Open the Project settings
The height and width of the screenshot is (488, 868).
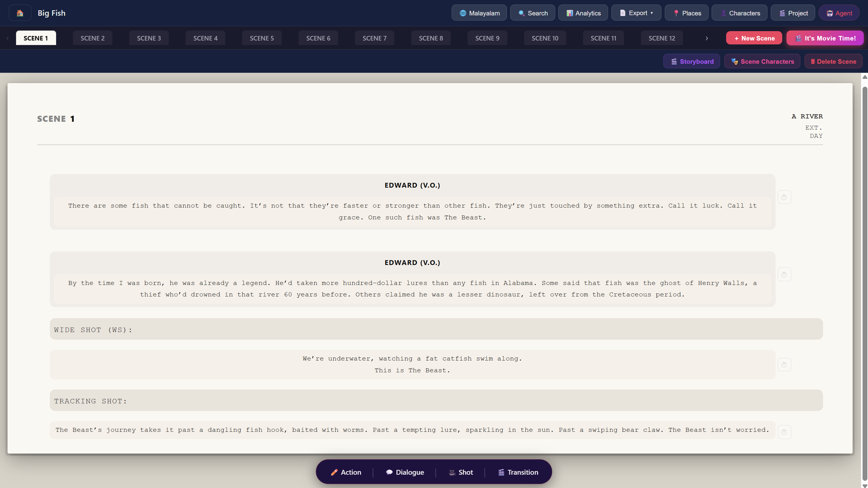coord(793,13)
